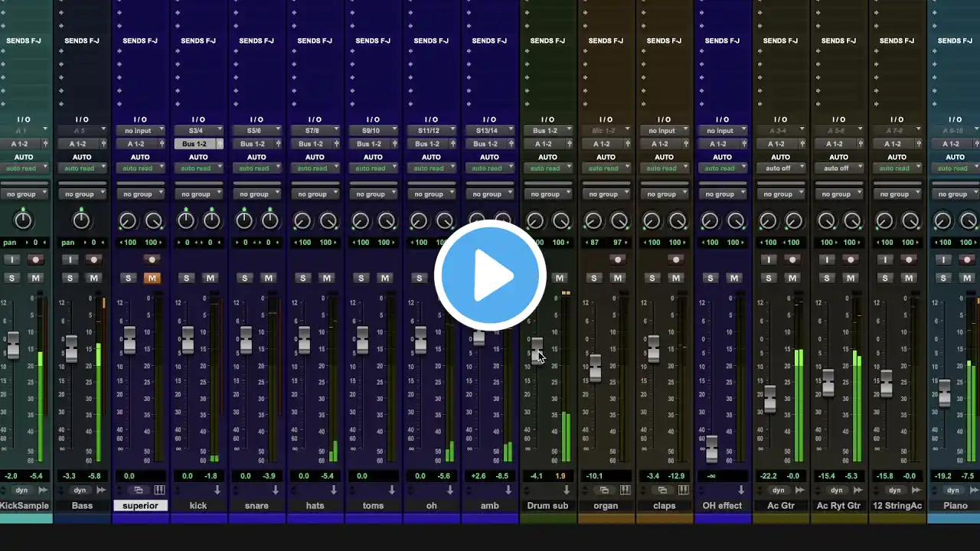The image size is (980, 551).
Task: Mute the toms track
Action: point(384,278)
